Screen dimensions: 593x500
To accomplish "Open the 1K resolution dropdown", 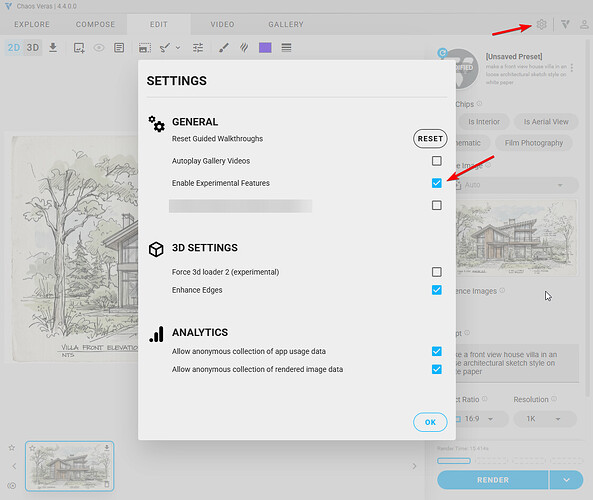I will click(545, 419).
